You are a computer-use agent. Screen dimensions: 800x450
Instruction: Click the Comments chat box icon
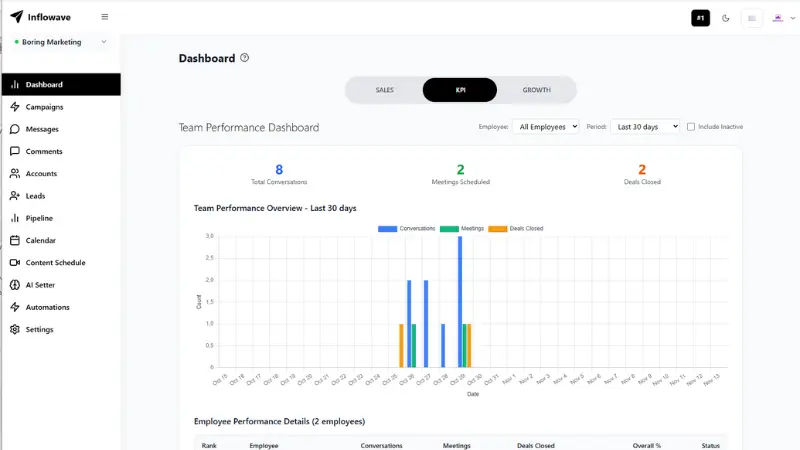(x=15, y=151)
